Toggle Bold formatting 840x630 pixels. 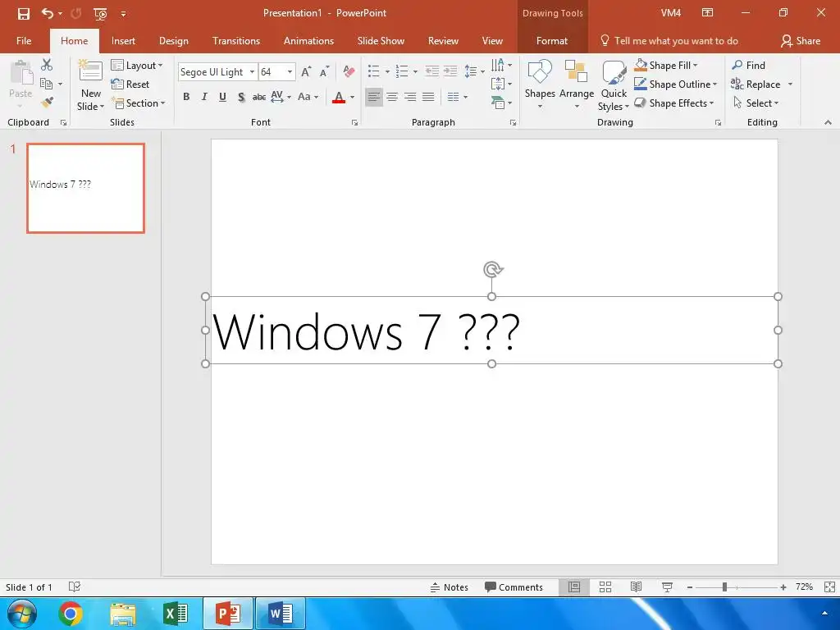click(186, 97)
